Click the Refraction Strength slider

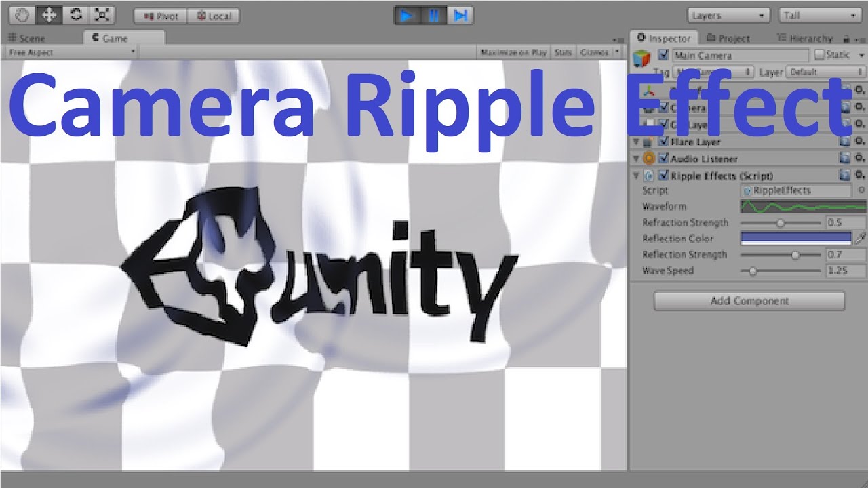click(x=781, y=222)
